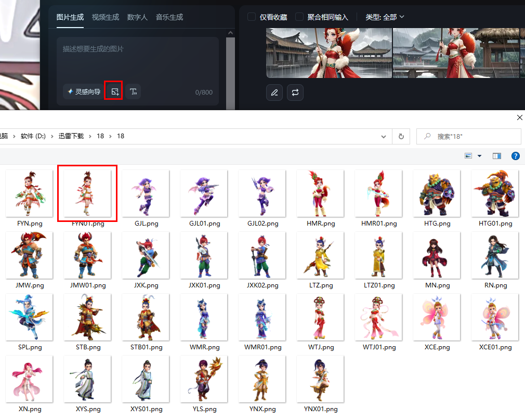Select the JMW.png file

point(30,260)
